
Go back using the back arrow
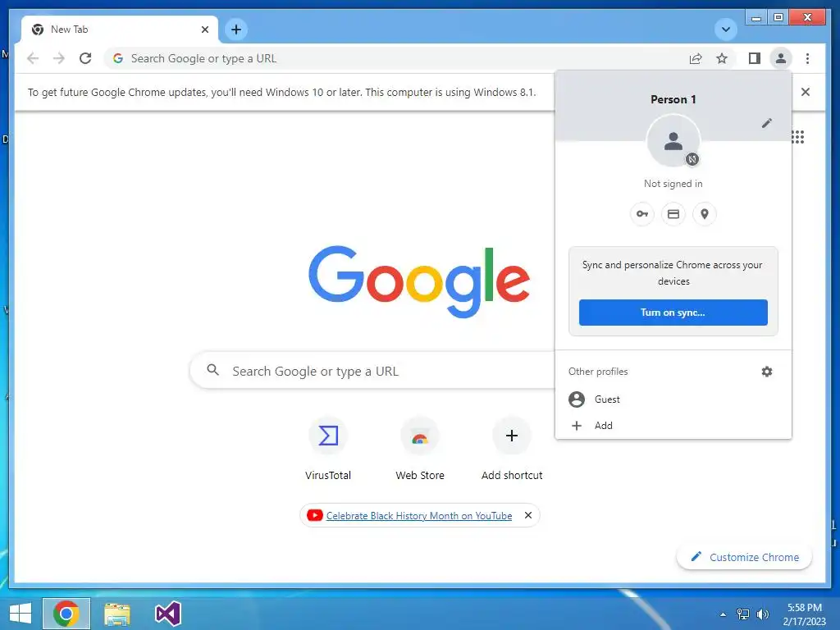coord(33,58)
